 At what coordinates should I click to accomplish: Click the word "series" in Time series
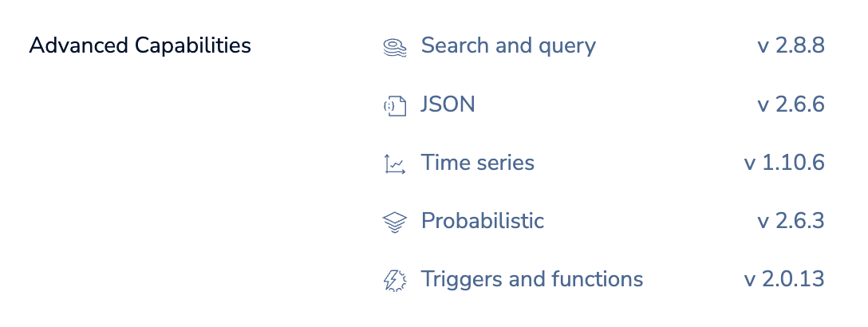coord(504,163)
